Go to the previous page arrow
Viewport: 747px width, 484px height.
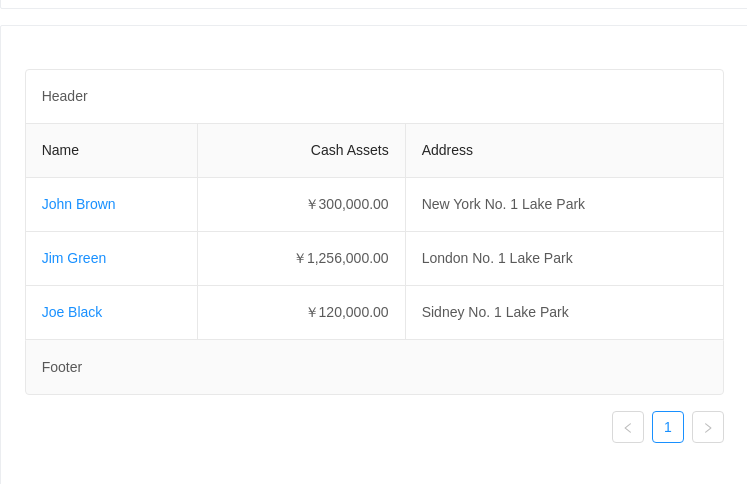pos(628,427)
